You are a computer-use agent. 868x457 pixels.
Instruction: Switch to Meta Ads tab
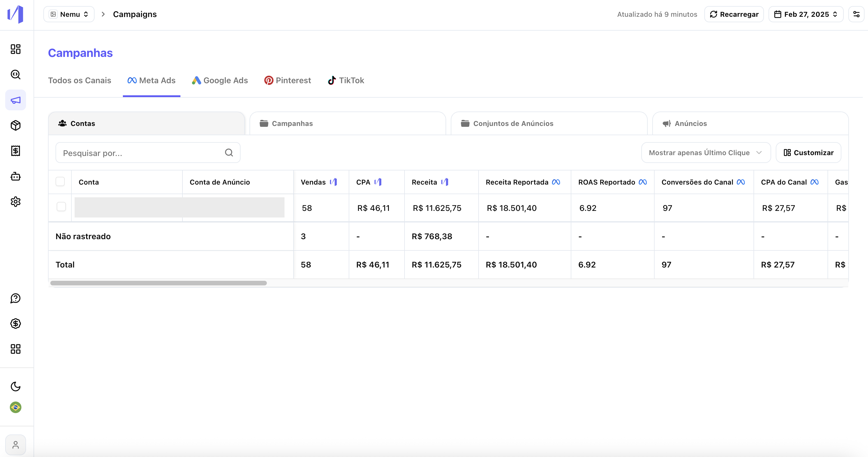(151, 80)
